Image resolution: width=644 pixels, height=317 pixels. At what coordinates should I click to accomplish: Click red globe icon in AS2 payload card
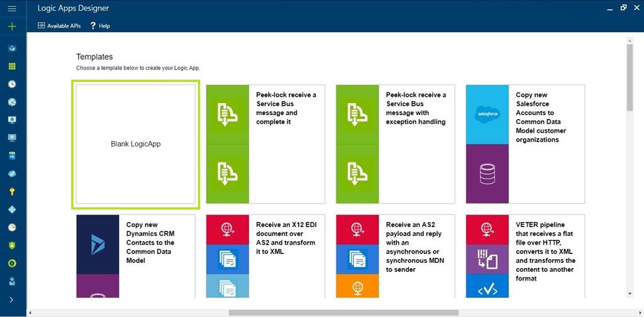click(x=357, y=230)
